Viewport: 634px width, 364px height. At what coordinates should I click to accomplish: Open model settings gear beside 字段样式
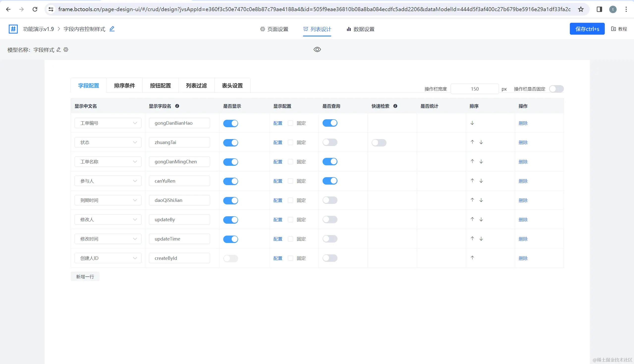[x=66, y=50]
